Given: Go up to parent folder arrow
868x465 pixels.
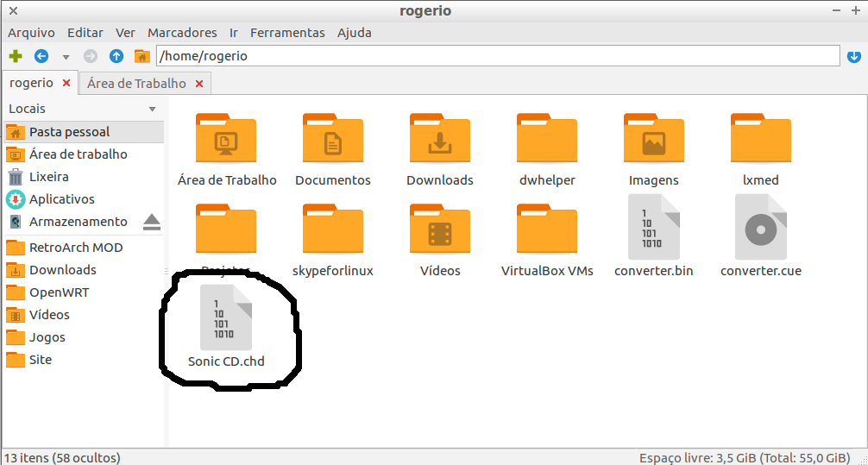Looking at the screenshot, I should point(116,56).
